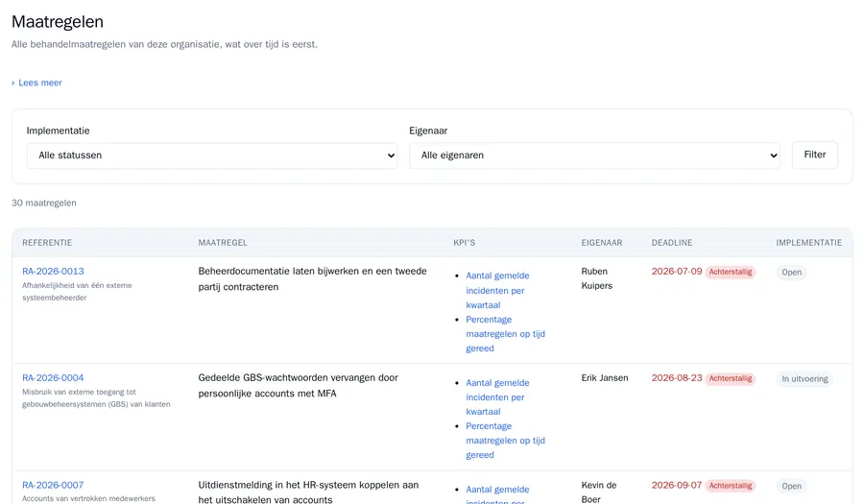This screenshot has width=864, height=504.
Task: Click the Gedeelde GBS-wachtwoorden vervangen measure text
Action: (299, 386)
